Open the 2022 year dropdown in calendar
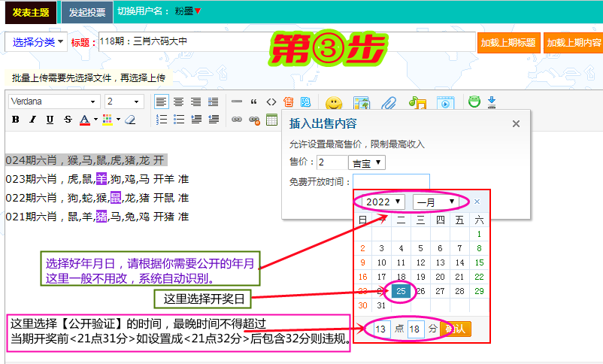 point(383,202)
